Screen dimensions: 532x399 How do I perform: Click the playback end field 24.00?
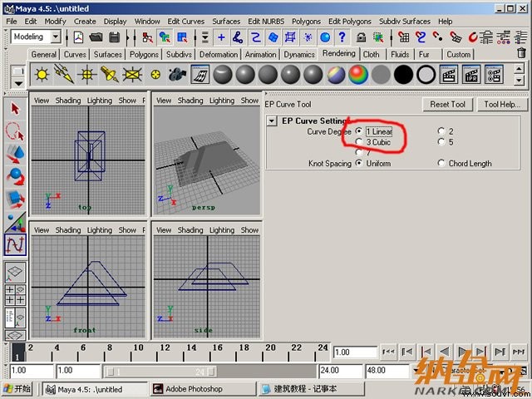340,371
